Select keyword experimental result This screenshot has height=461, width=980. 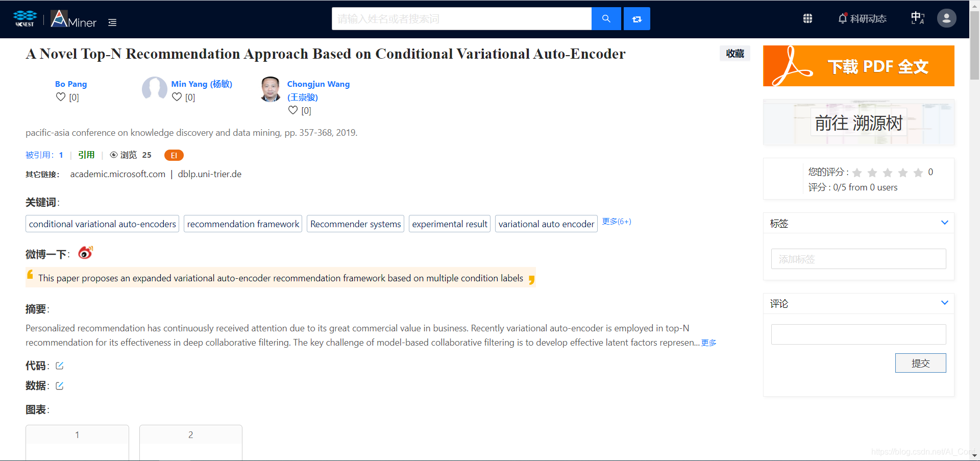click(x=450, y=224)
